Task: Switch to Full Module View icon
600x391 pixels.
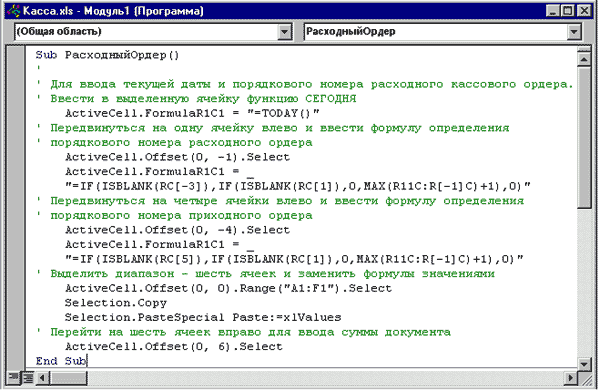Action: coord(28,378)
